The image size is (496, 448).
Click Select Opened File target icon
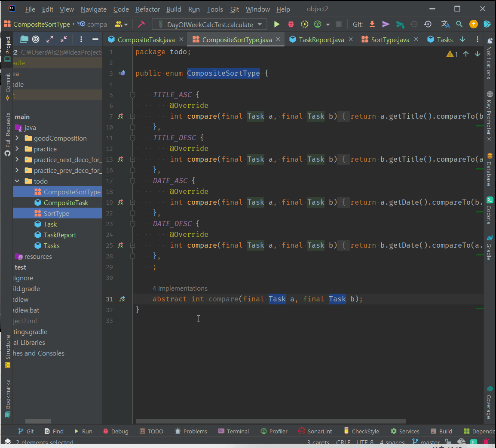coord(36,40)
